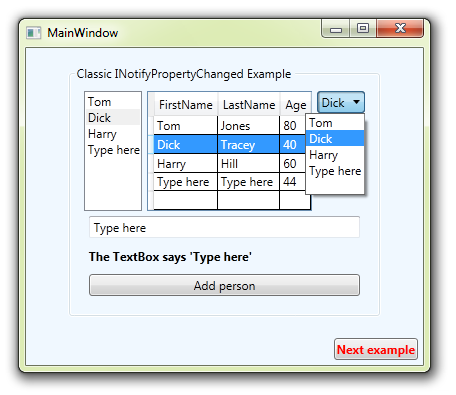Click the age 40 cell
This screenshot has height=395, width=456.
click(293, 145)
